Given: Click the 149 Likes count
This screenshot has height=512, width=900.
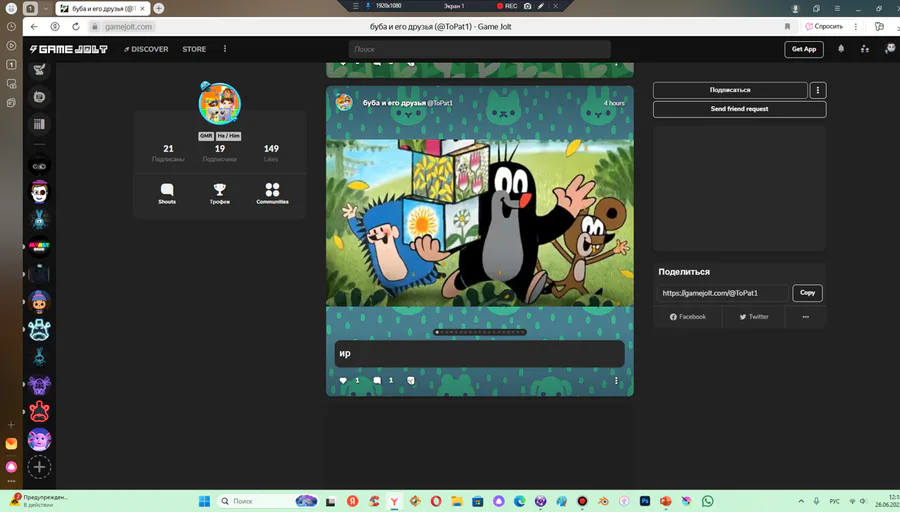Looking at the screenshot, I should pos(271,153).
